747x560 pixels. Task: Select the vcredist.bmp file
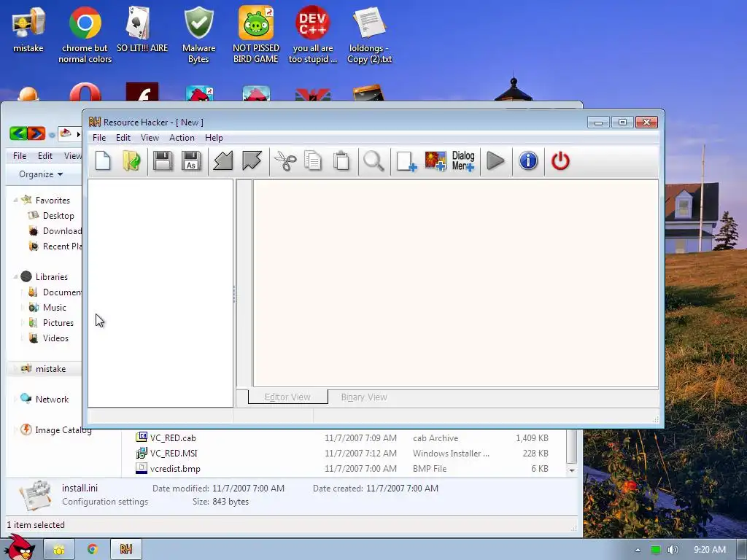click(175, 469)
